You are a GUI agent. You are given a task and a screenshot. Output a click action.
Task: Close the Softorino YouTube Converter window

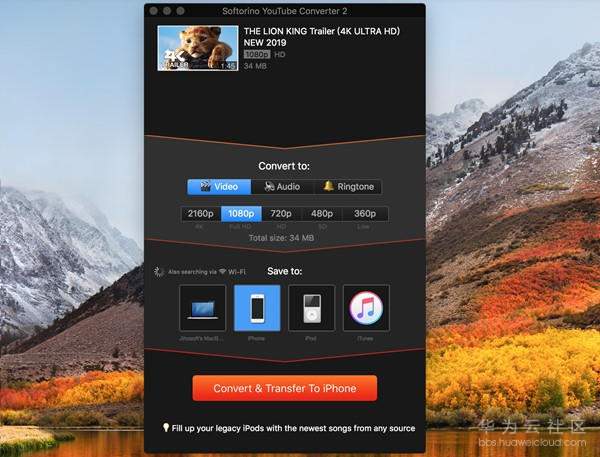(x=153, y=11)
